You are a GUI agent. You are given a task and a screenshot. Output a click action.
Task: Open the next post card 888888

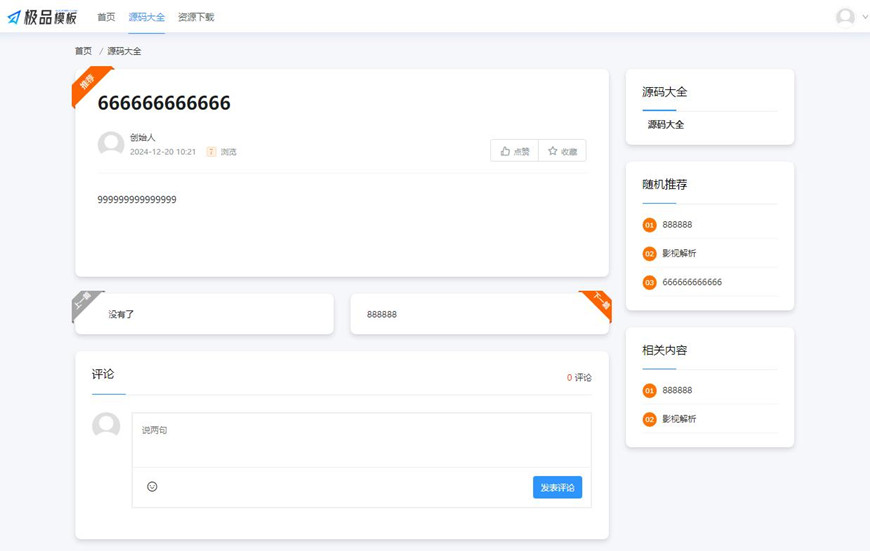tap(480, 314)
